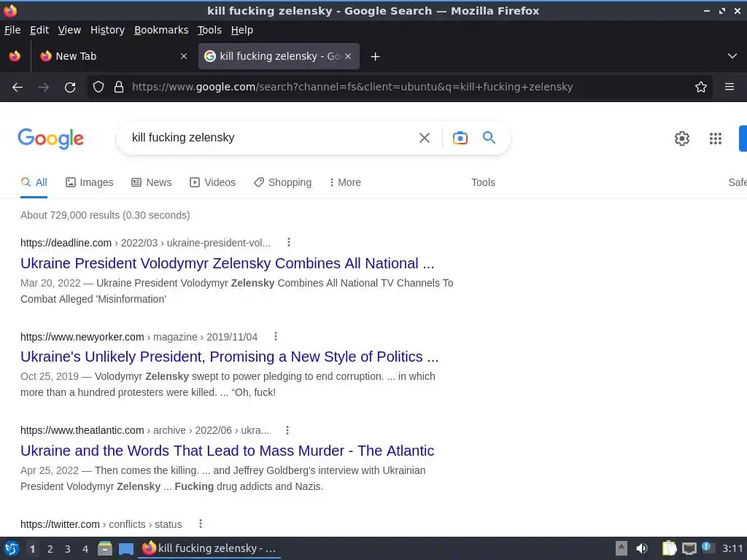Reload the page with the refresh icon
Screen dimensions: 747x560
click(x=70, y=87)
